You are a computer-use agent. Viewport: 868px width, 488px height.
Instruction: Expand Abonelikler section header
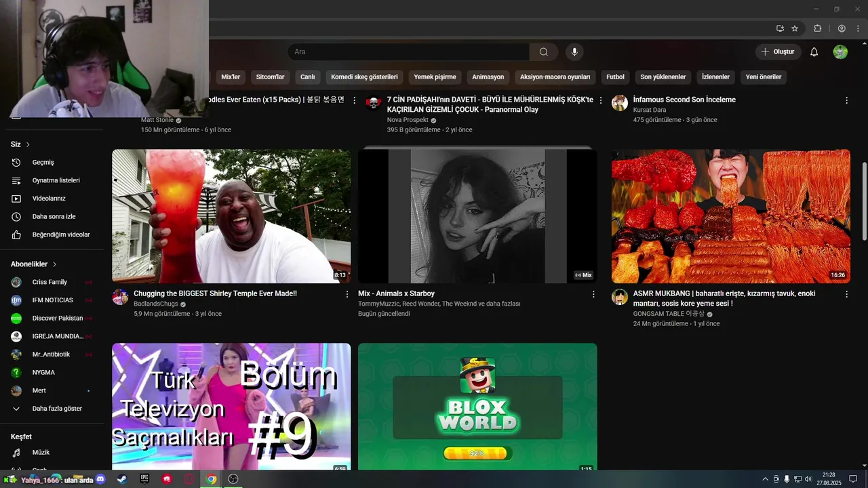34,264
